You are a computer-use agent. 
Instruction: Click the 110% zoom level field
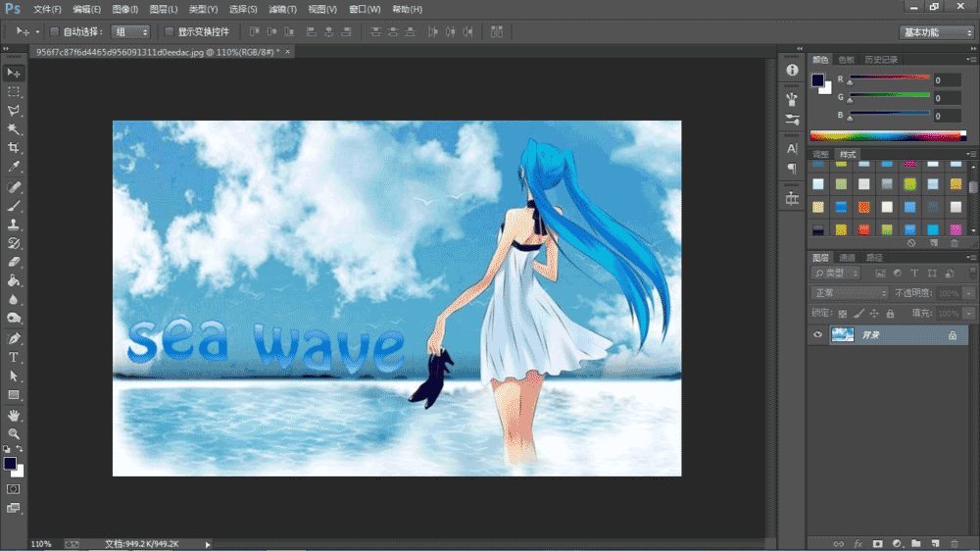tap(41, 543)
